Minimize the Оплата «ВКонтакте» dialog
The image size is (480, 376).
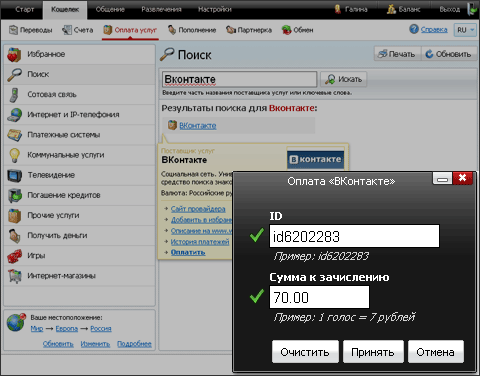pyautogui.click(x=442, y=178)
